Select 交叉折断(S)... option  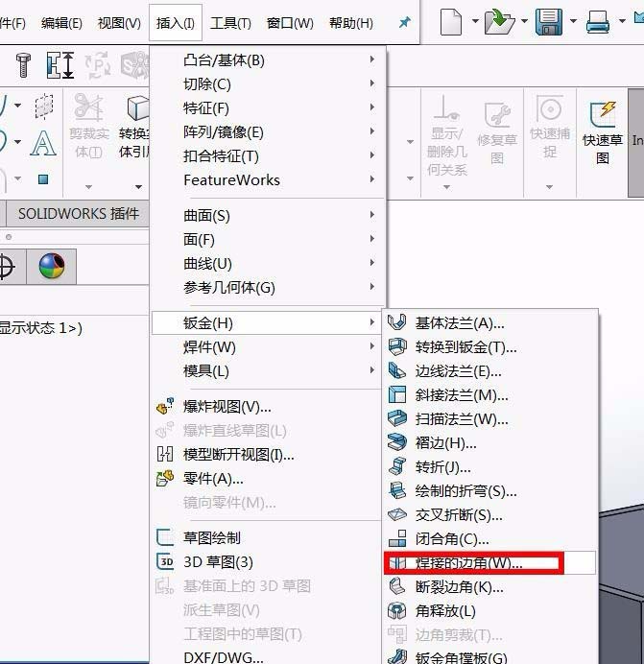[490, 515]
